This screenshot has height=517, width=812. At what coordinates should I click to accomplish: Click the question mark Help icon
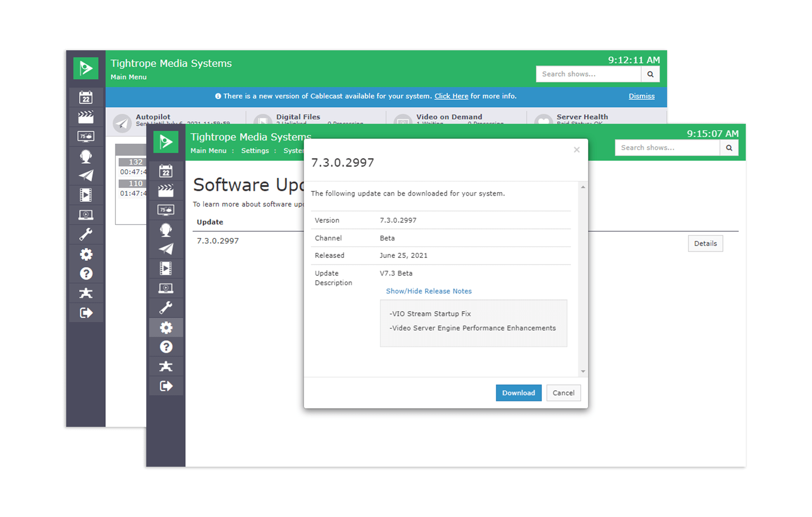point(166,346)
